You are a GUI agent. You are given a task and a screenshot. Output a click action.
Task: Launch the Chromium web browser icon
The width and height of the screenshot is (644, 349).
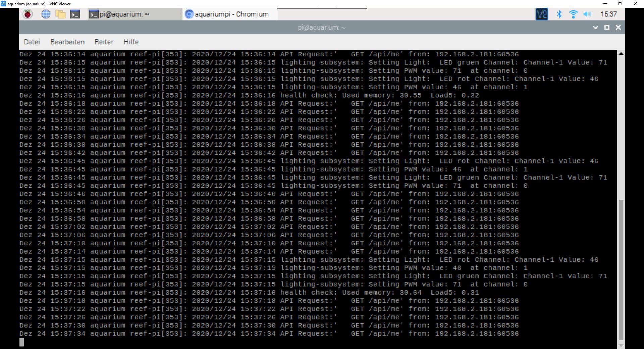click(x=46, y=14)
